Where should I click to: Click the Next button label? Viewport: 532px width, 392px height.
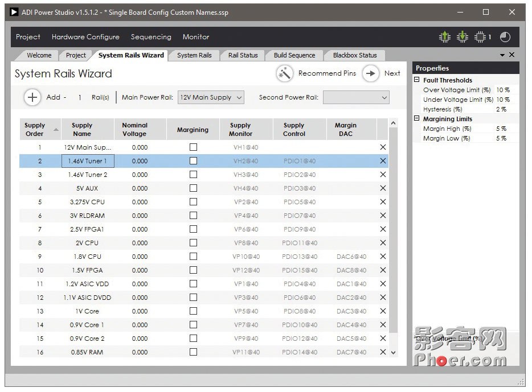click(x=392, y=73)
